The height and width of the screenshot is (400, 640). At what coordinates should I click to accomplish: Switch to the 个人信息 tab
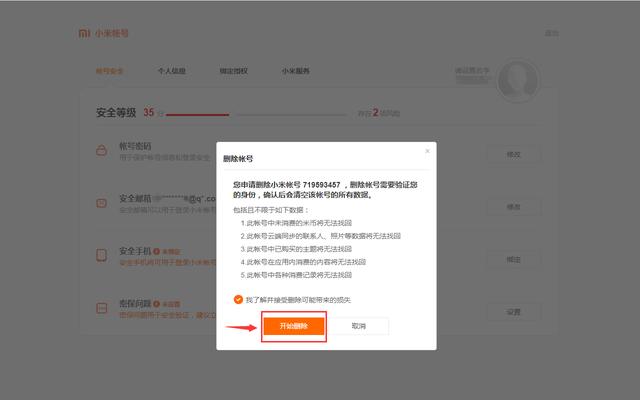(172, 71)
